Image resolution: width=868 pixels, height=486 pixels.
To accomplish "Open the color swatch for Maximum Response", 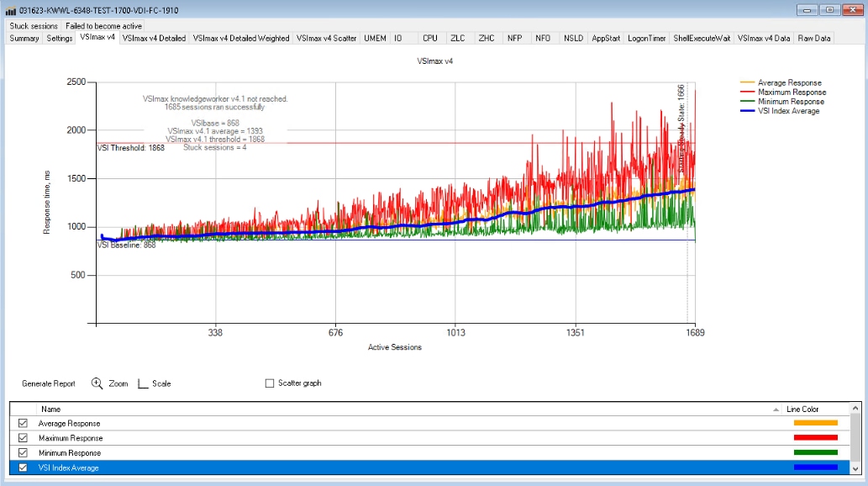I will (817, 437).
